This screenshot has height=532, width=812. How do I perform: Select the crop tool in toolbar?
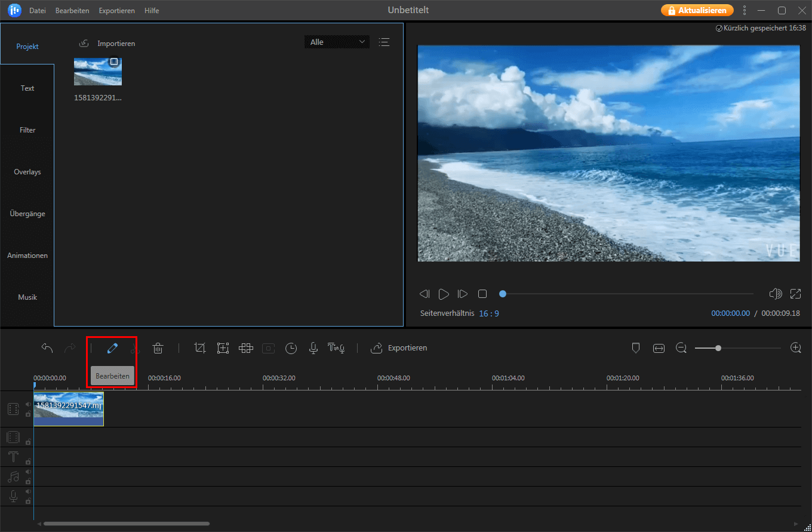(200, 348)
